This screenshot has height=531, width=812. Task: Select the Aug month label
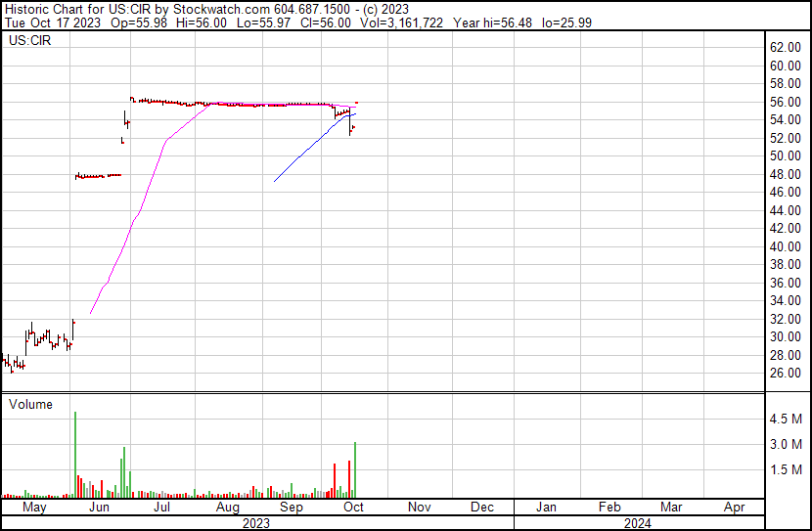[x=228, y=507]
